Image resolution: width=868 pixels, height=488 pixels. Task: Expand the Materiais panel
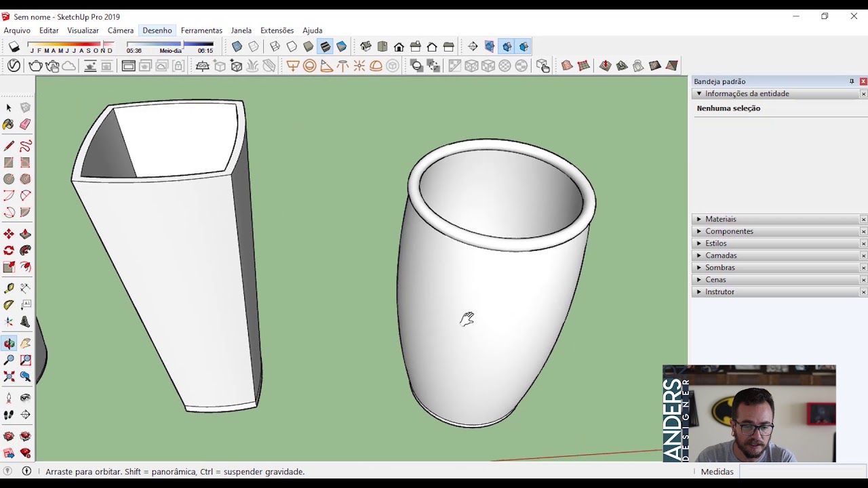pos(777,219)
